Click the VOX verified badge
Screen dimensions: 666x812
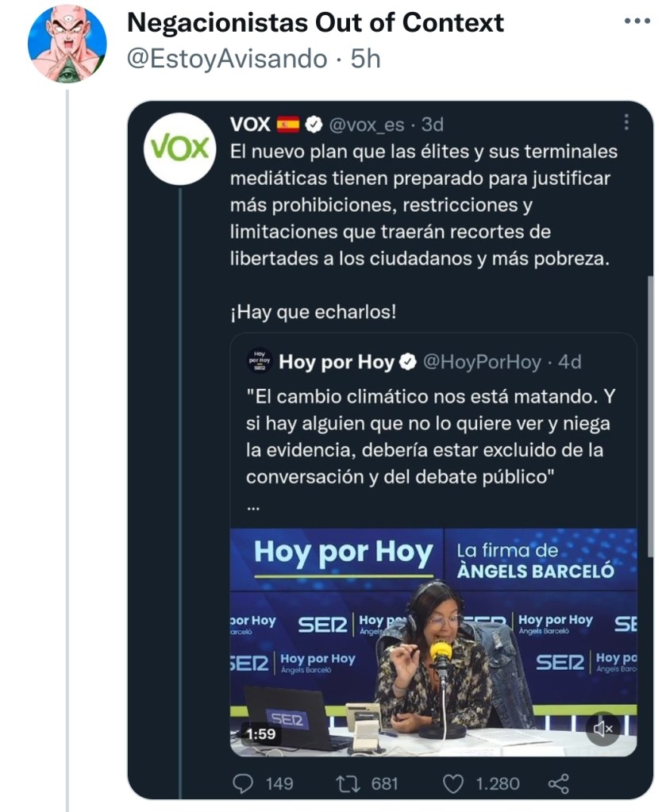tap(314, 125)
